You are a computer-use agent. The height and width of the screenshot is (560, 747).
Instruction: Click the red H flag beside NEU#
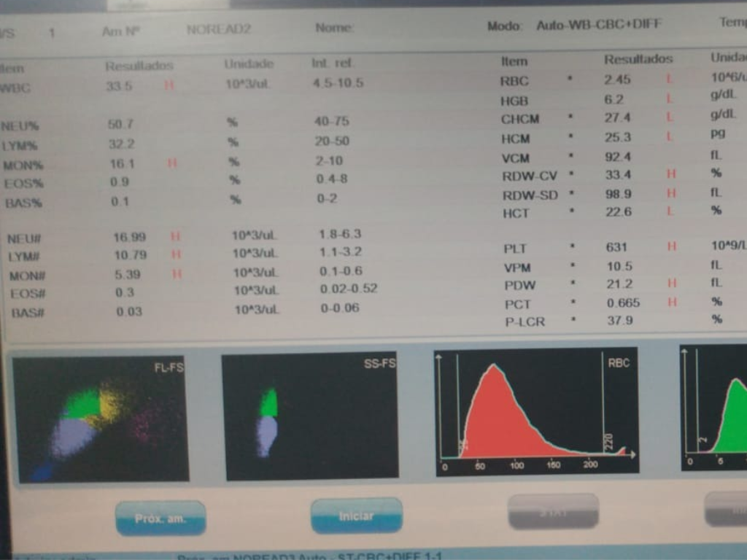[175, 236]
